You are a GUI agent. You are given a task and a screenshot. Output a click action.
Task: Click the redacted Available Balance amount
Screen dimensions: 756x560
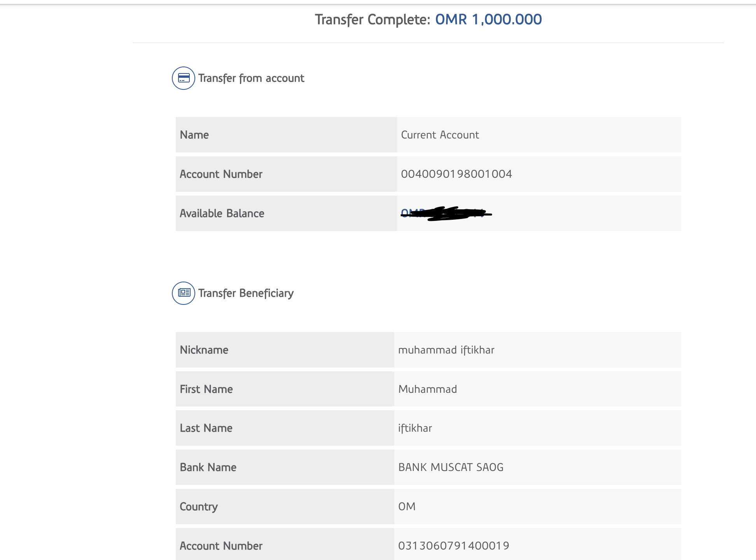[446, 213]
